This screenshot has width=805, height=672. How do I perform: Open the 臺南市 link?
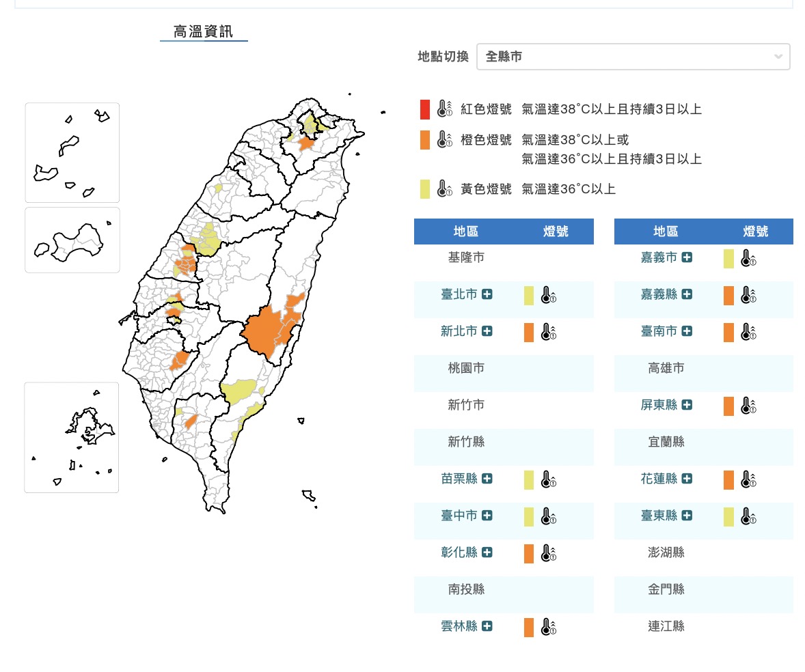tap(659, 331)
